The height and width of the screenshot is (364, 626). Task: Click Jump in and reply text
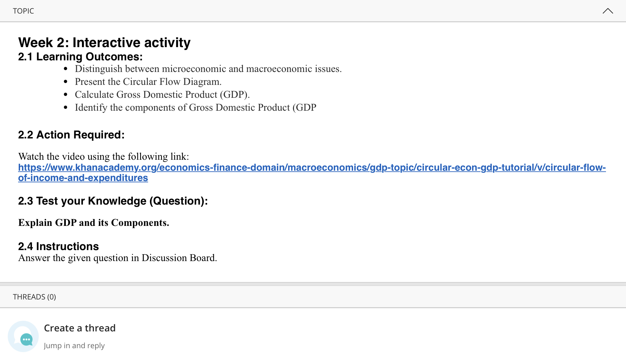pos(74,346)
